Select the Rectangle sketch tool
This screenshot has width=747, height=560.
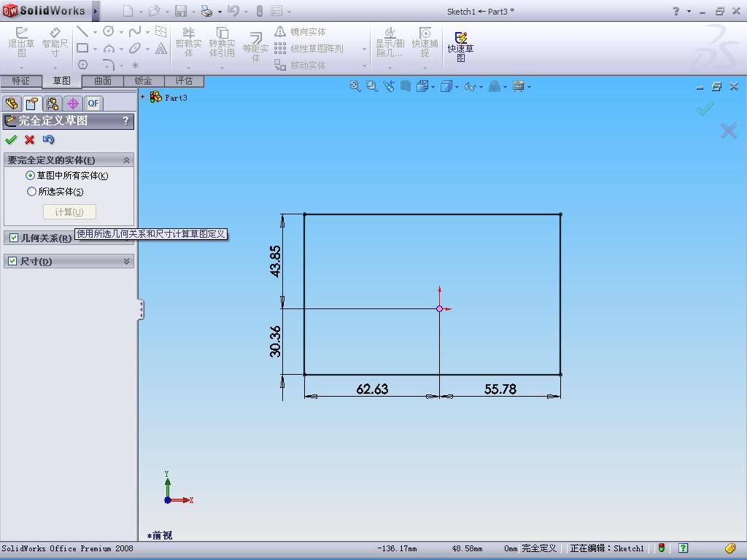(82, 48)
